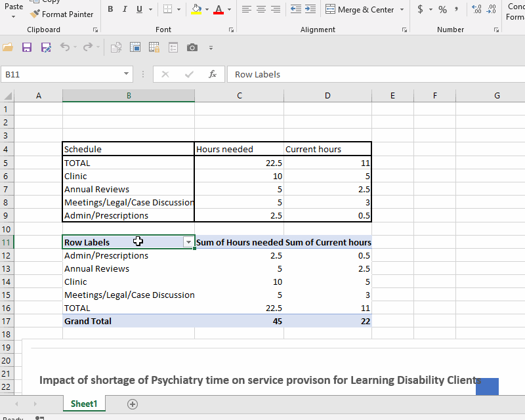Open Fill Color dropdown arrow
Screen dimensions: 525x420
pyautogui.click(x=207, y=9)
